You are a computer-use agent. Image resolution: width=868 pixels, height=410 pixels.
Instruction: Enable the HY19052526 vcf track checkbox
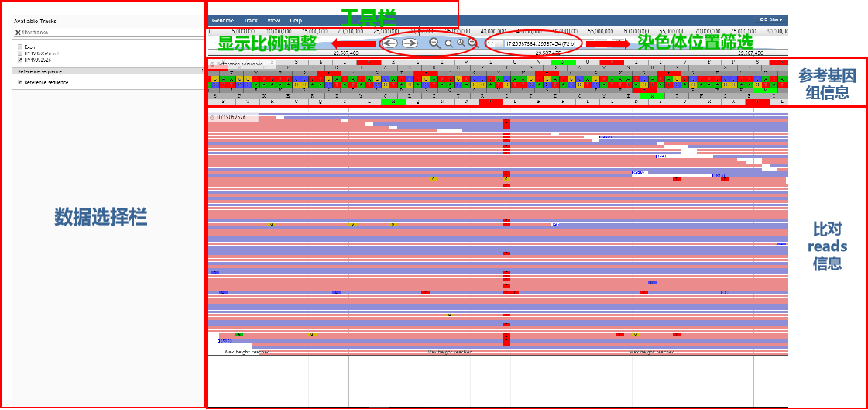[20, 53]
